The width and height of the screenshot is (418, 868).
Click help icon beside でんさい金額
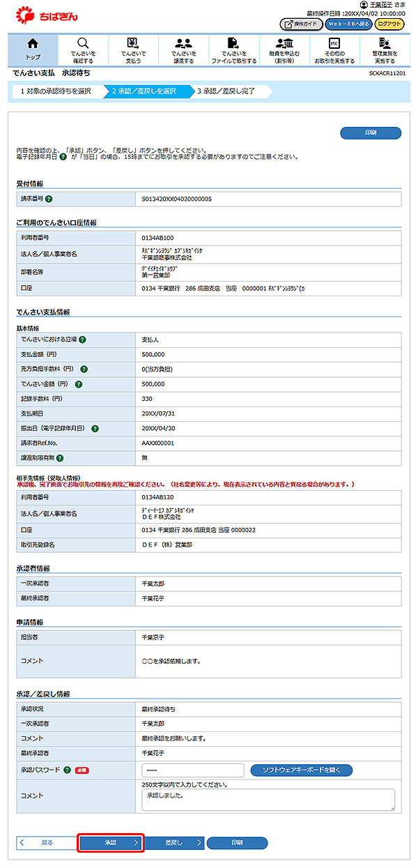[x=79, y=383]
